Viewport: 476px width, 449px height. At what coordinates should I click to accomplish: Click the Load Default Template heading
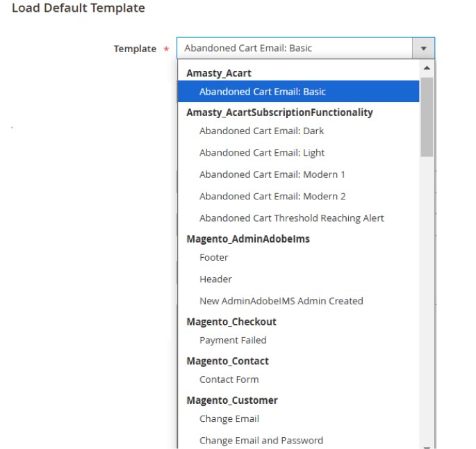click(79, 8)
